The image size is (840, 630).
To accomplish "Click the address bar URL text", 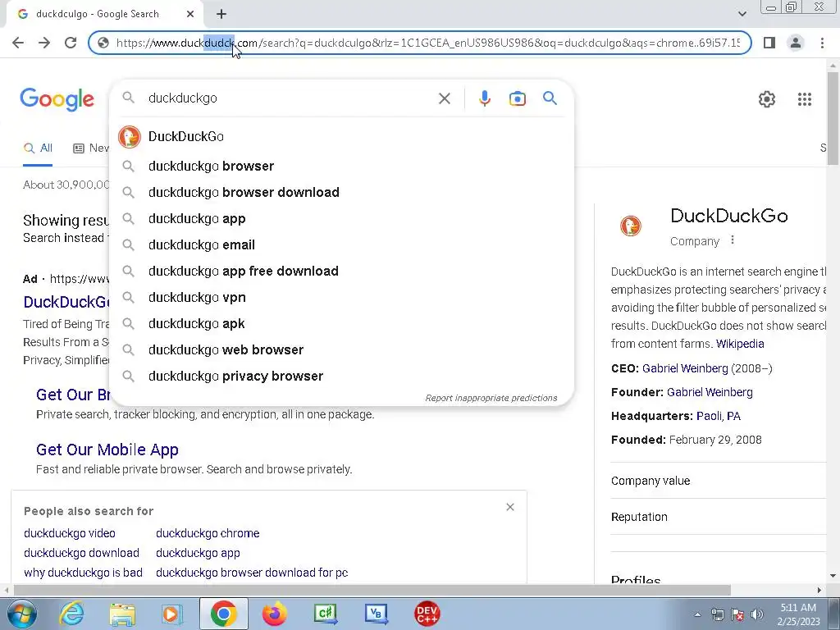I will pyautogui.click(x=427, y=43).
